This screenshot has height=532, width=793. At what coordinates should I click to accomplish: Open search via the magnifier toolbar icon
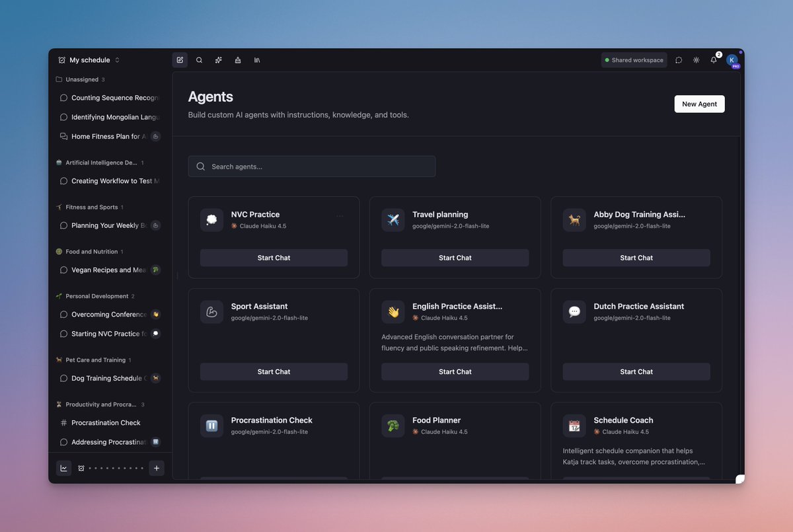click(x=199, y=60)
